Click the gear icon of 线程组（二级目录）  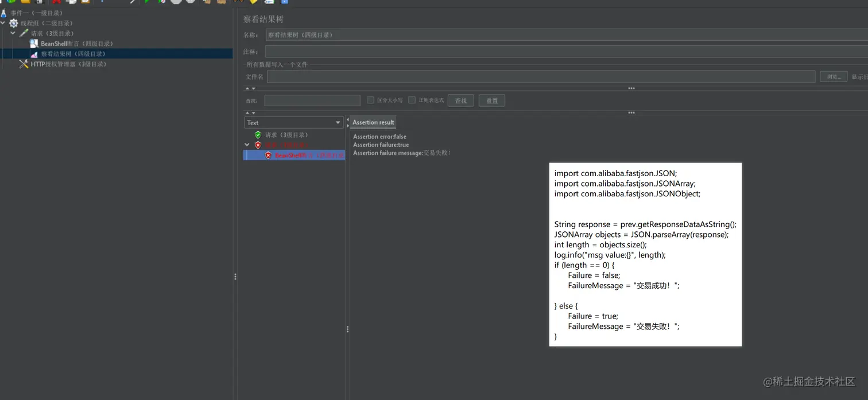[x=14, y=23]
